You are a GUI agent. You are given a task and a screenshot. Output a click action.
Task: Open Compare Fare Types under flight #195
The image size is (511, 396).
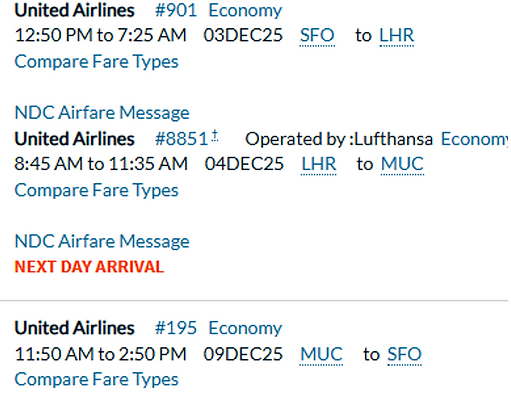point(97,379)
